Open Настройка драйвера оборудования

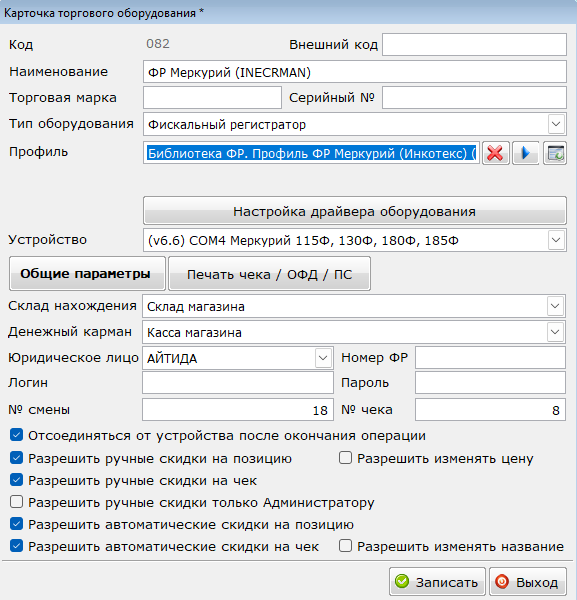tap(355, 211)
